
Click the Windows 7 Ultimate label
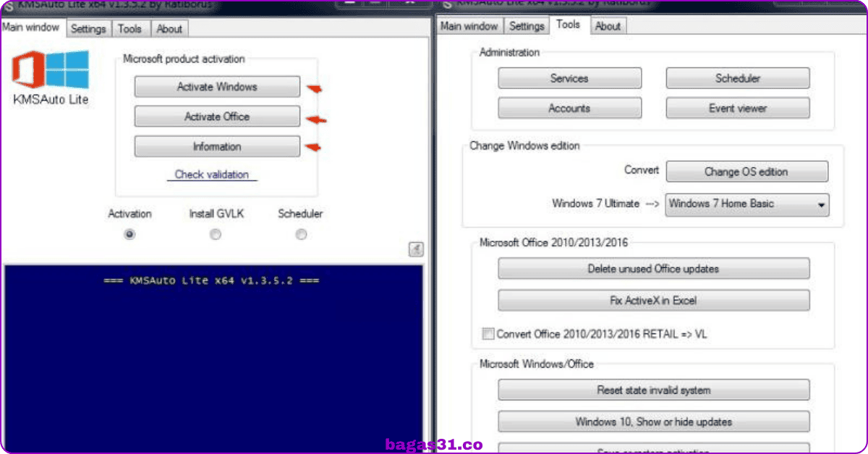pos(595,204)
